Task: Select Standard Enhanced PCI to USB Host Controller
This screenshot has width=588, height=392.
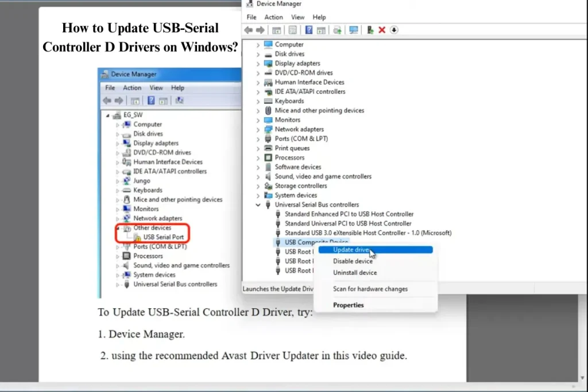Action: pyautogui.click(x=349, y=214)
